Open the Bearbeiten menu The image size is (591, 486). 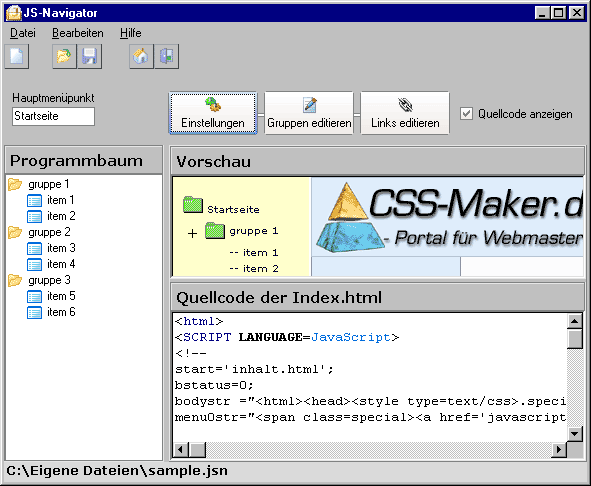tap(78, 33)
